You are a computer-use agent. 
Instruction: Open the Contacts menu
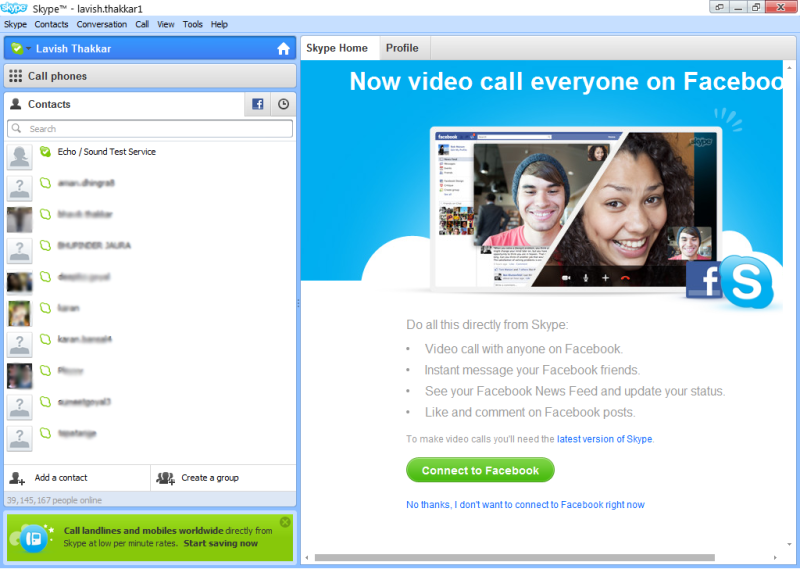[x=51, y=24]
